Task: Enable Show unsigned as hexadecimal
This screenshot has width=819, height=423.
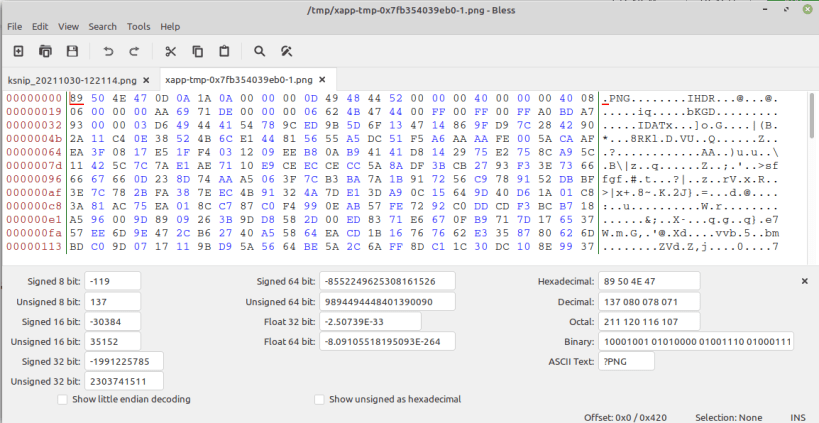Action: coord(320,400)
